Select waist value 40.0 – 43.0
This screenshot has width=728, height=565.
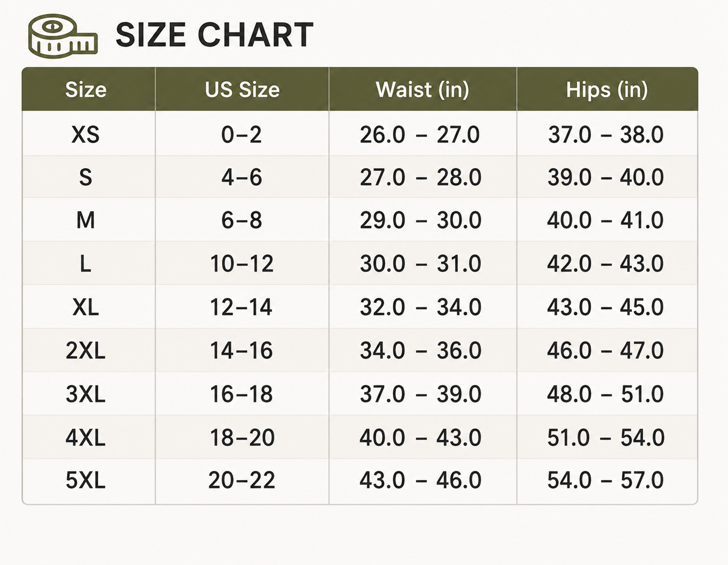coord(421,438)
